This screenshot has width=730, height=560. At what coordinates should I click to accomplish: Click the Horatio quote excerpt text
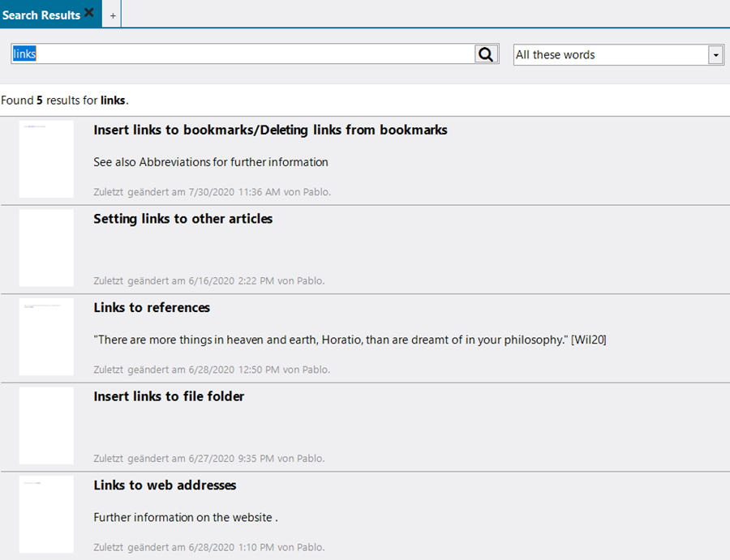[x=350, y=340]
